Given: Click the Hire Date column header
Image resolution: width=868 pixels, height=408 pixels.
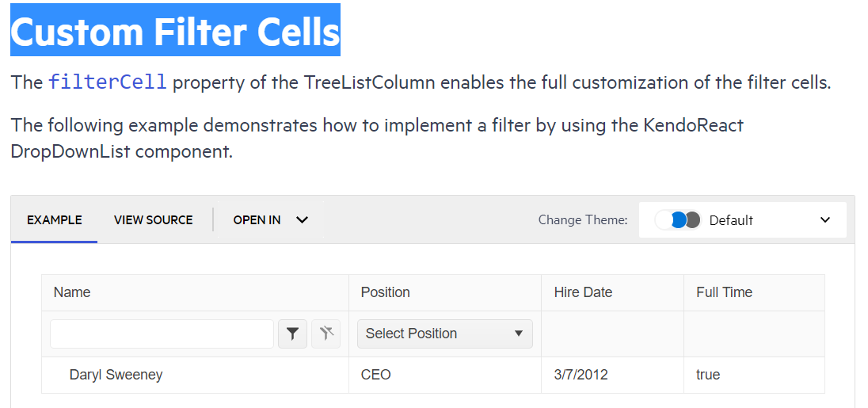Looking at the screenshot, I should 583,292.
